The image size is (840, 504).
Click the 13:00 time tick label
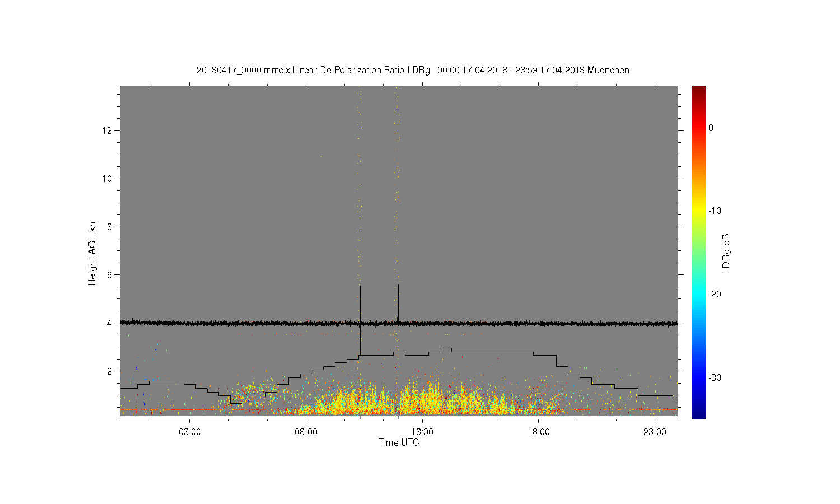422,432
